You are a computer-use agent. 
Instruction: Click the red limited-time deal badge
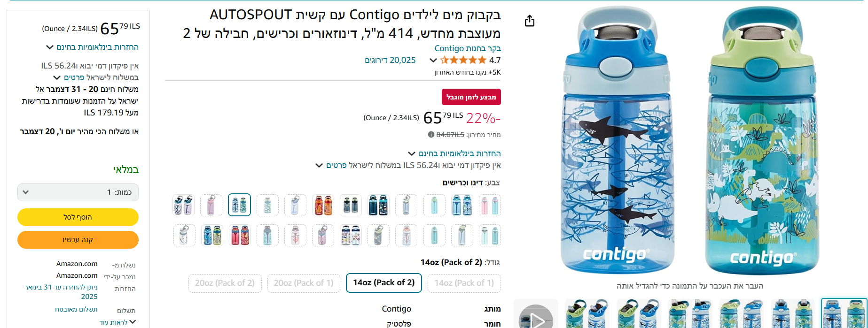471,97
